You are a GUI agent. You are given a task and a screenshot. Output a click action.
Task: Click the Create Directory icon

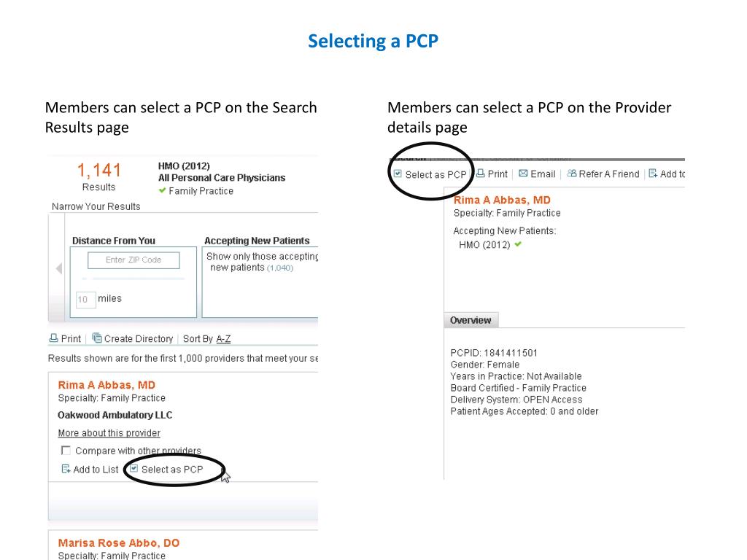pos(97,338)
